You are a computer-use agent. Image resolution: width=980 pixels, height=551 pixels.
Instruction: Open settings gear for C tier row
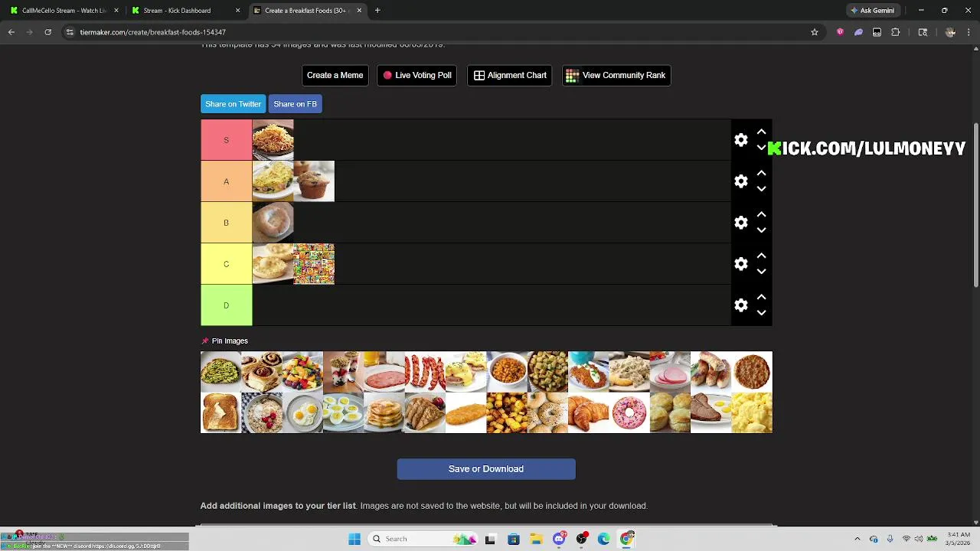pos(740,264)
